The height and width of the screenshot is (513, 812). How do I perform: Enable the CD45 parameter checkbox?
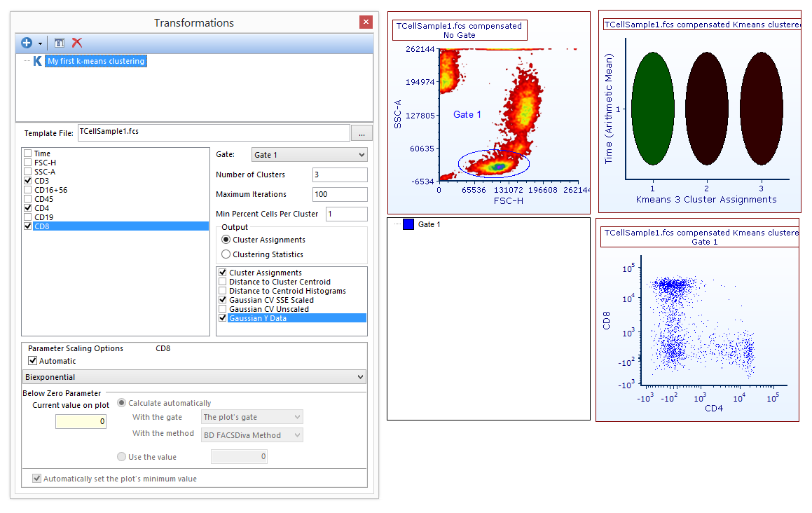pos(27,199)
